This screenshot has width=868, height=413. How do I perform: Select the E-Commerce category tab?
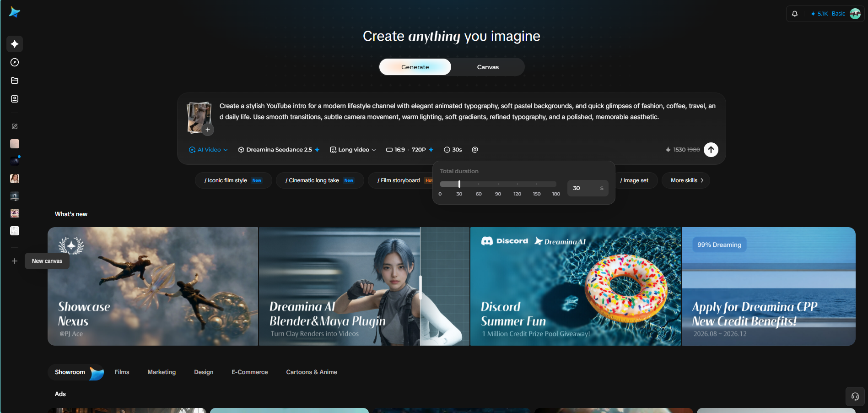[250, 372]
